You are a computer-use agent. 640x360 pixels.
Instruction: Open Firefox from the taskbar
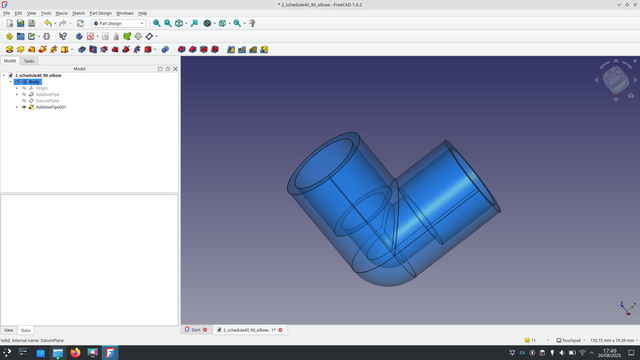tap(75, 353)
